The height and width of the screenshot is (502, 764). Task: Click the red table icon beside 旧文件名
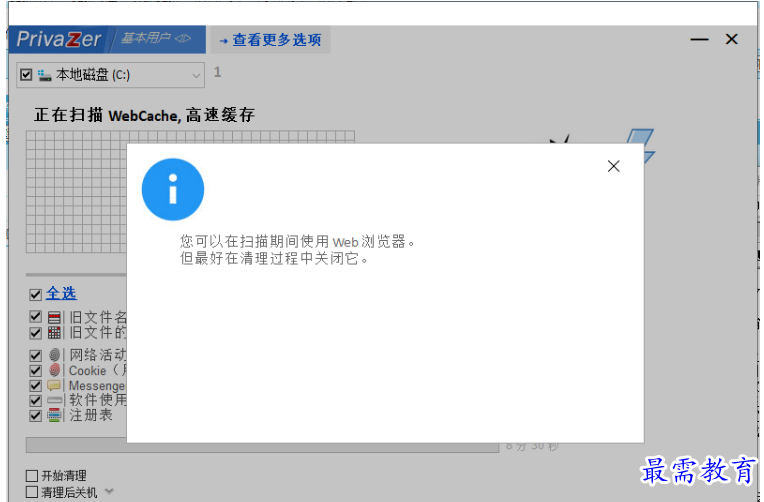tap(54, 317)
